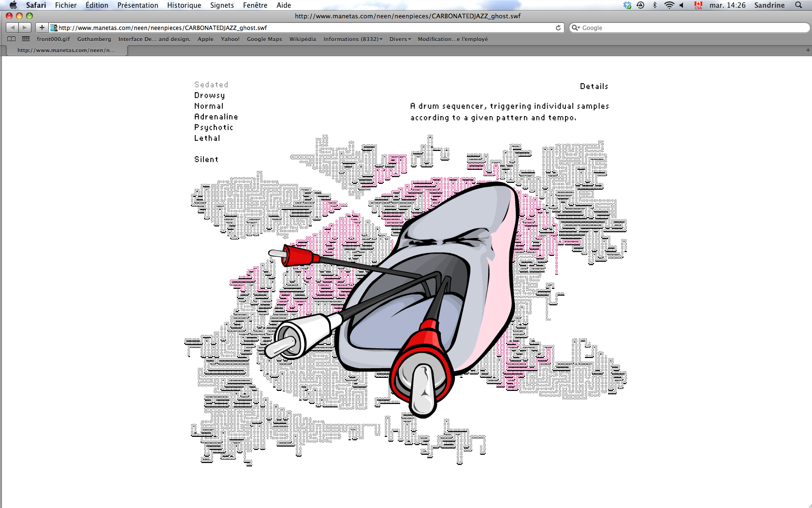Open the new tab plus button
The width and height of the screenshot is (812, 508).
(x=808, y=50)
